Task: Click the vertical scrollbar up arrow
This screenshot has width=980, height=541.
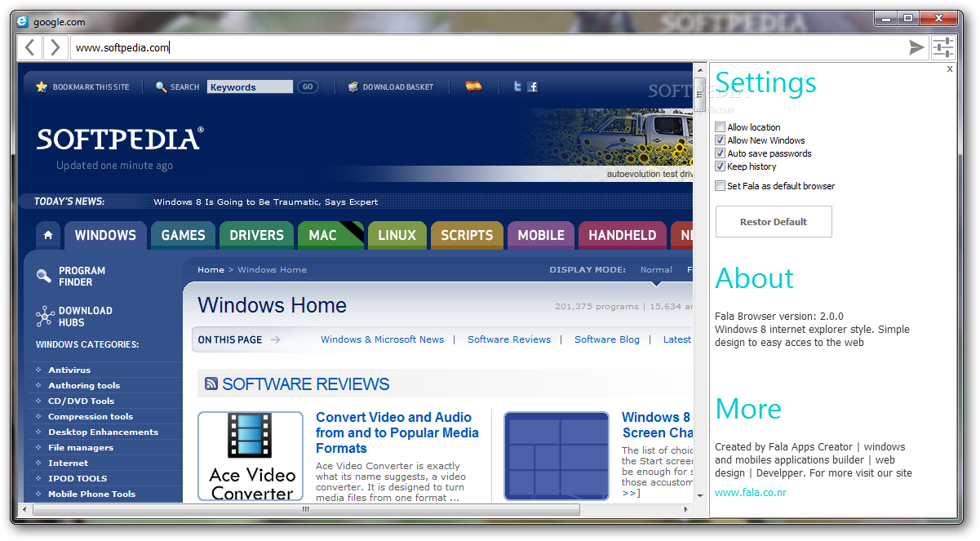Action: [699, 70]
